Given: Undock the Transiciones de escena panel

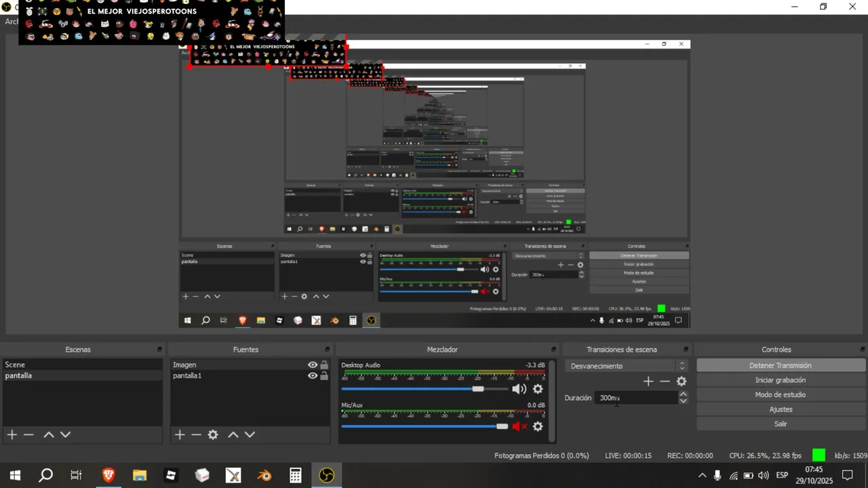Looking at the screenshot, I should [686, 349].
